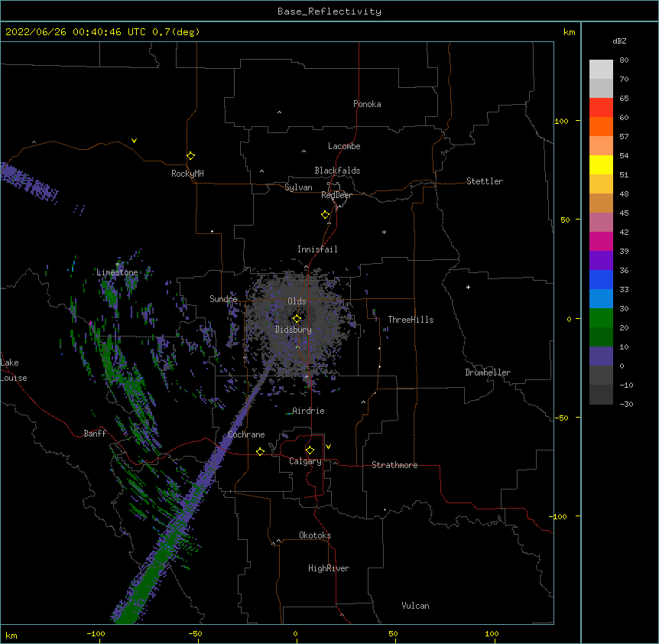Click the Sylvan map label
This screenshot has height=644, width=659.
[298, 187]
